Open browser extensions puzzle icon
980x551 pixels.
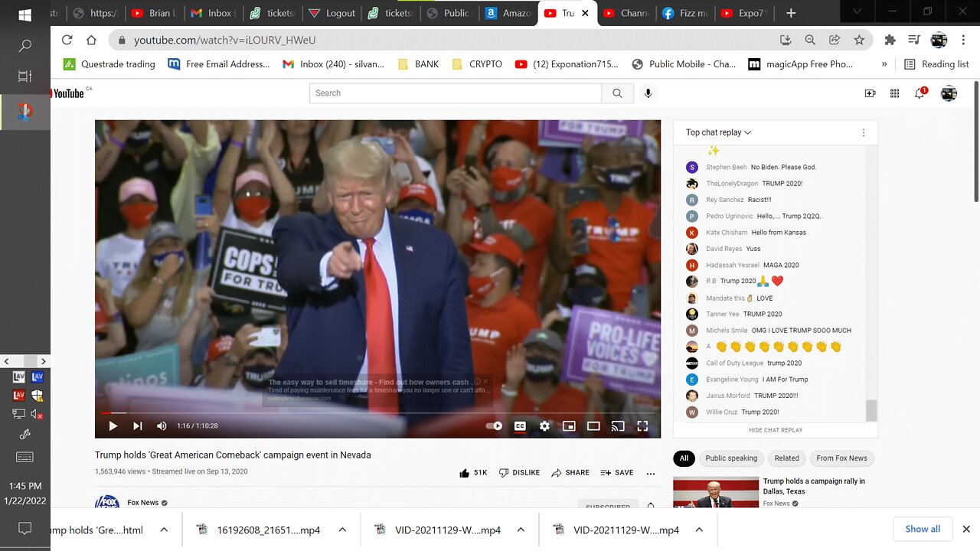pyautogui.click(x=890, y=40)
